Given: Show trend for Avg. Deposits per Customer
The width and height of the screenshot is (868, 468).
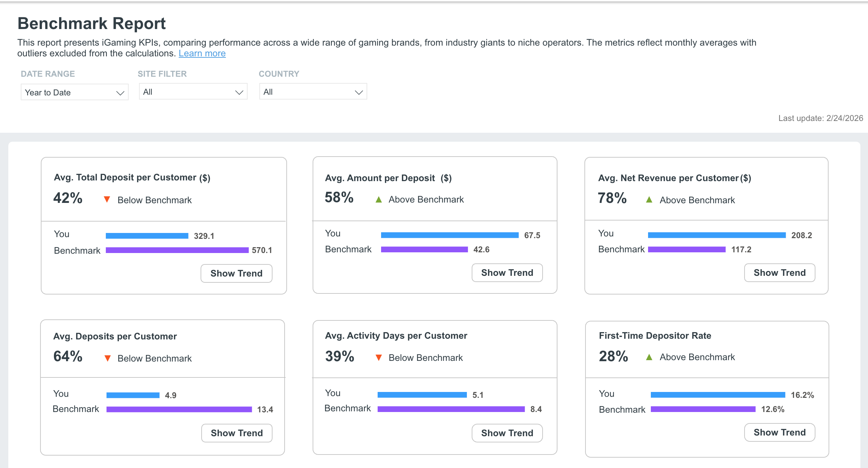Looking at the screenshot, I should coord(237,433).
